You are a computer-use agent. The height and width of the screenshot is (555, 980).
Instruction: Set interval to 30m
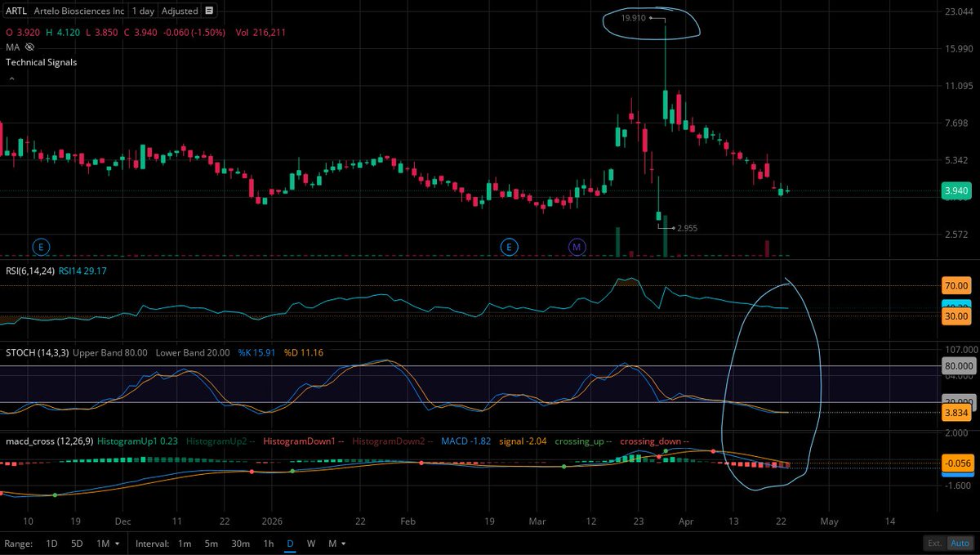[240, 543]
